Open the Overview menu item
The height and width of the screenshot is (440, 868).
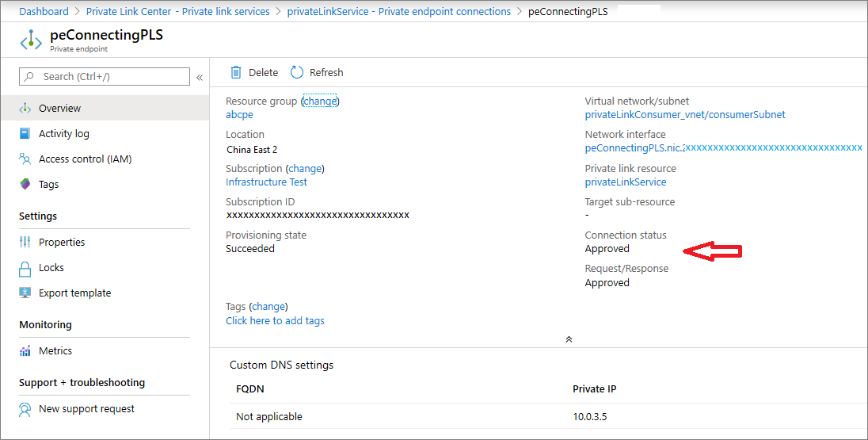[59, 109]
